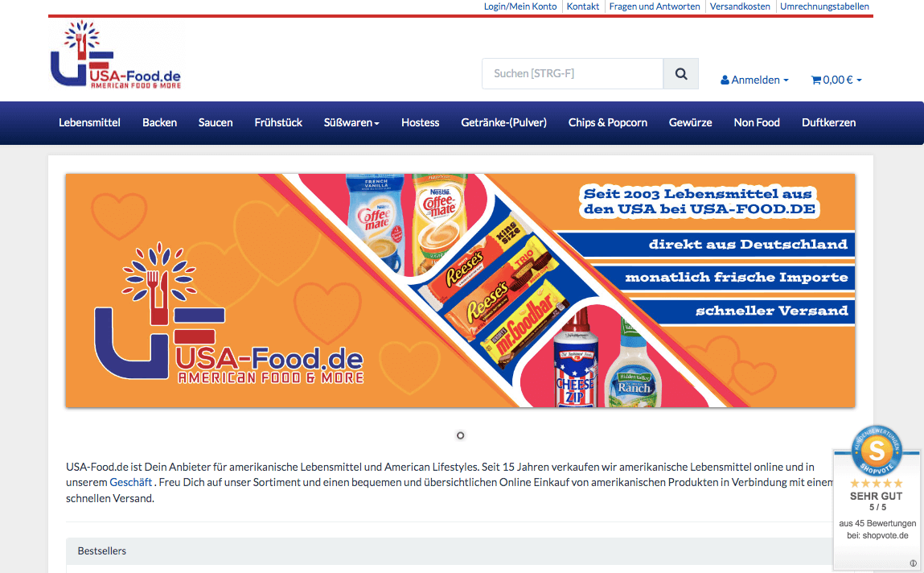Click the 'SEHR GUT' rating text
This screenshot has height=573, width=924.
877,497
